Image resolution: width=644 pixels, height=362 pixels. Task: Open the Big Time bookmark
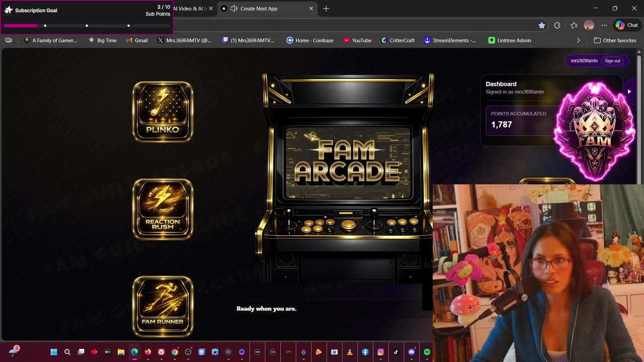click(x=103, y=40)
